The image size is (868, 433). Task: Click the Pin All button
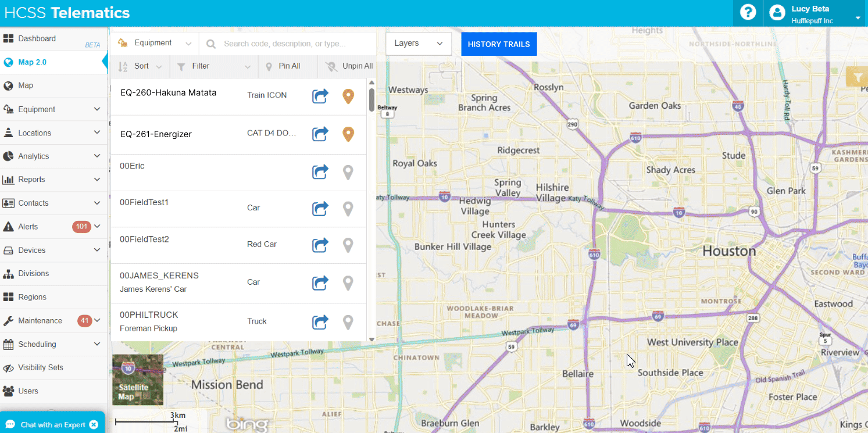[x=288, y=66]
